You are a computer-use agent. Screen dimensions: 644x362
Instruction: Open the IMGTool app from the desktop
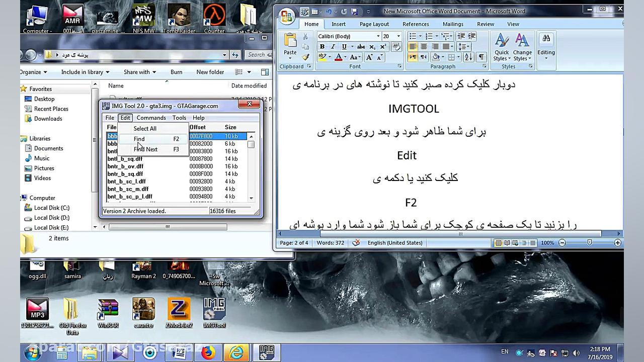click(x=214, y=309)
